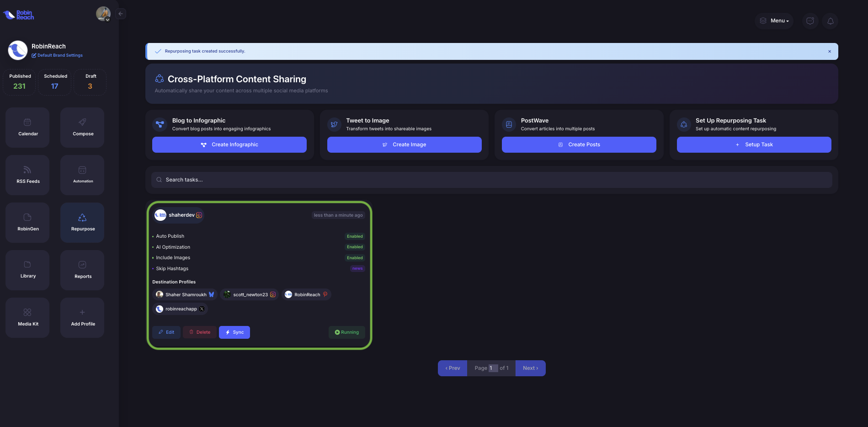This screenshot has width=868, height=427.
Task: Click the shaherdev source profile chip
Action: tap(178, 215)
